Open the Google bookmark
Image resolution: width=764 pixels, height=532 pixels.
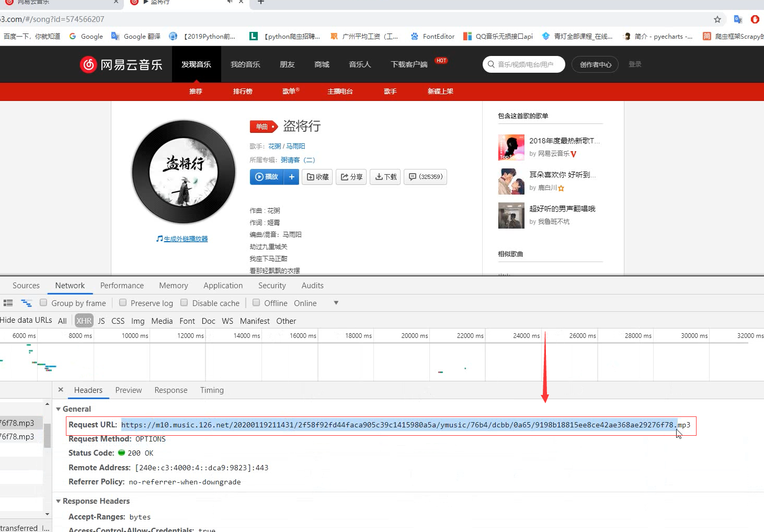(x=86, y=36)
